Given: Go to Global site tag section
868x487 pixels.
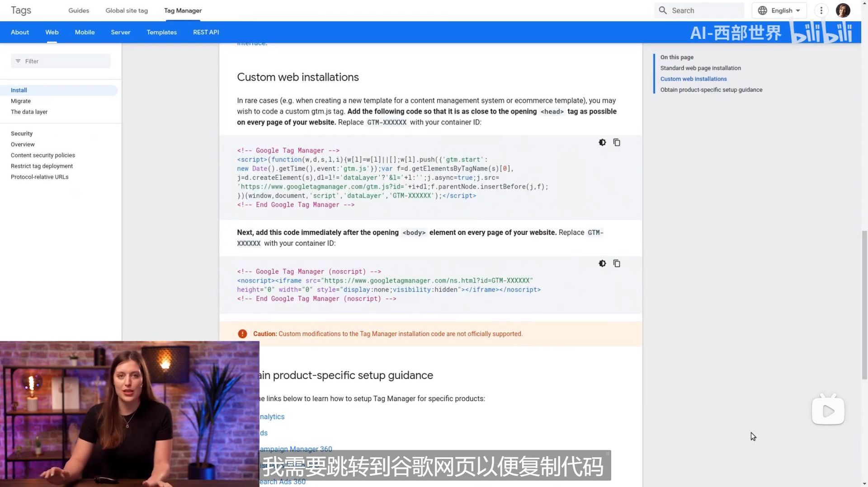Looking at the screenshot, I should (127, 10).
